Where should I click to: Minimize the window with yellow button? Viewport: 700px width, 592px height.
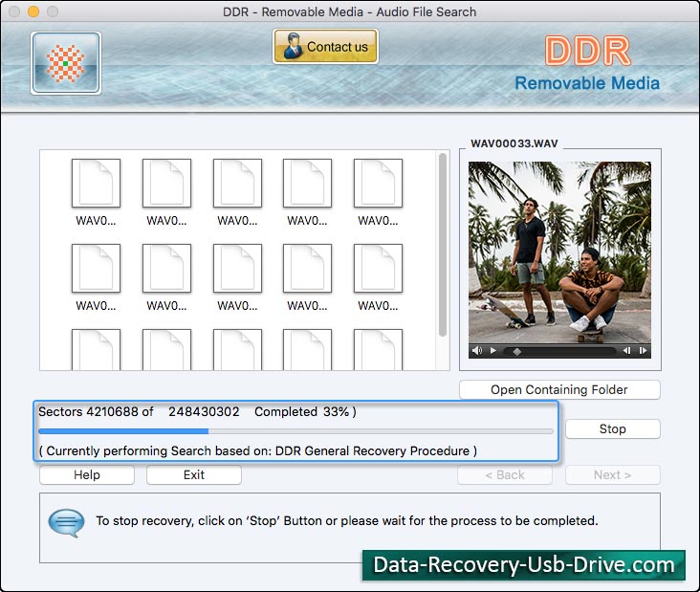click(33, 11)
